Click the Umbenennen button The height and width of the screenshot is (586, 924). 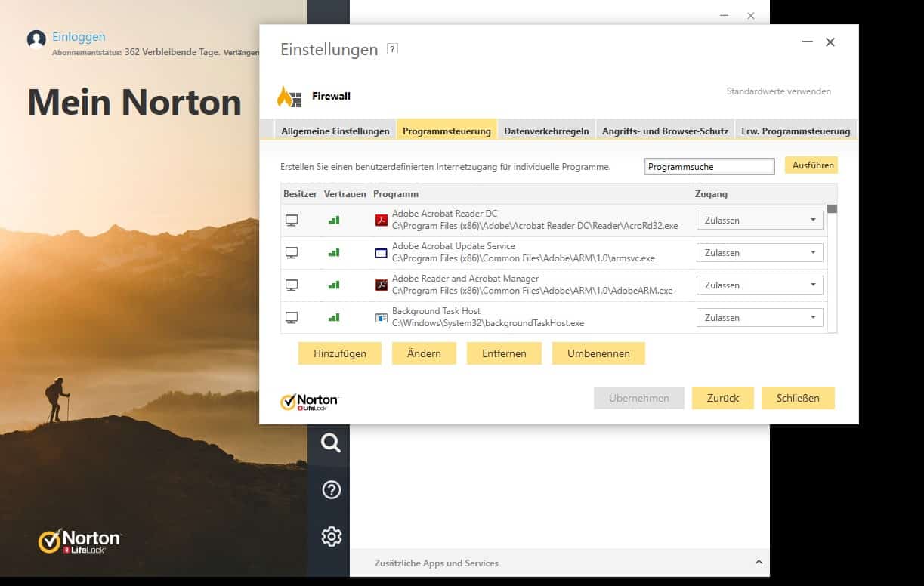pyautogui.click(x=598, y=353)
